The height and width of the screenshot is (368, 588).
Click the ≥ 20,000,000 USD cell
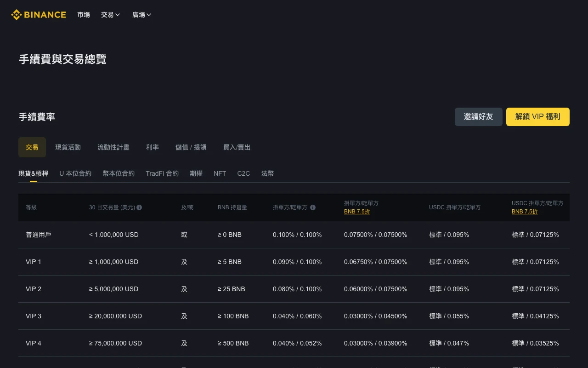[115, 316]
